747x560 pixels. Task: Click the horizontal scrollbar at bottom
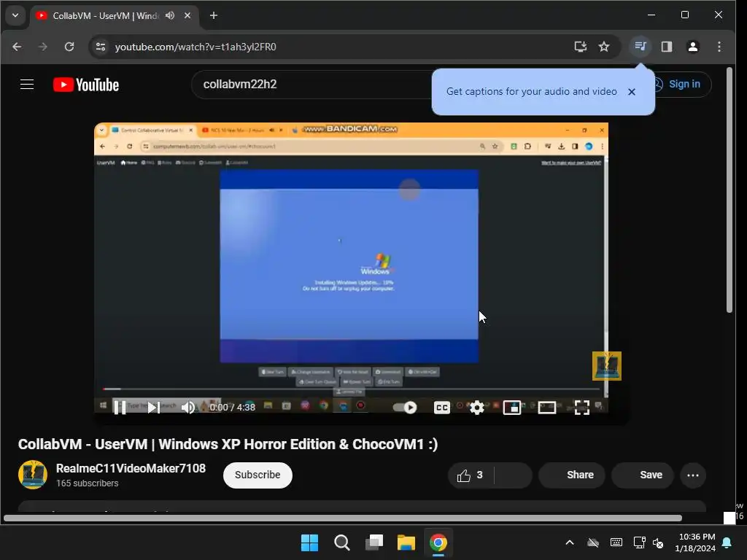pyautogui.click(x=343, y=518)
